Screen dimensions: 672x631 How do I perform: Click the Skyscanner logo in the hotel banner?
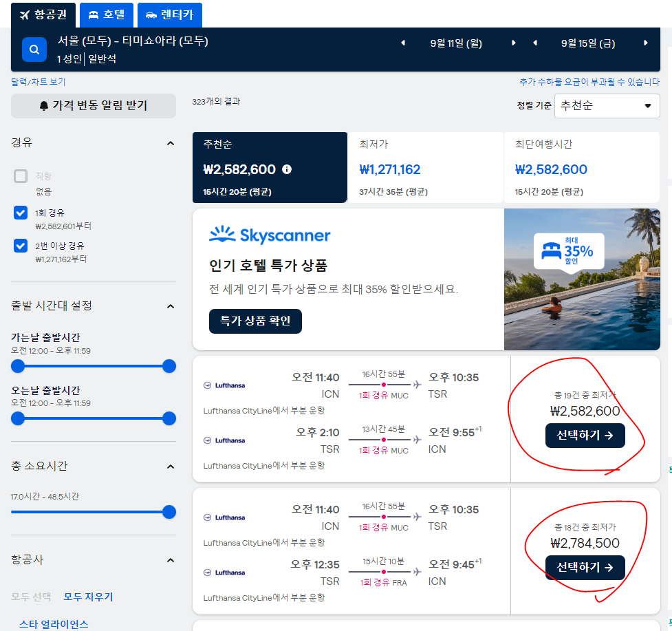point(270,235)
